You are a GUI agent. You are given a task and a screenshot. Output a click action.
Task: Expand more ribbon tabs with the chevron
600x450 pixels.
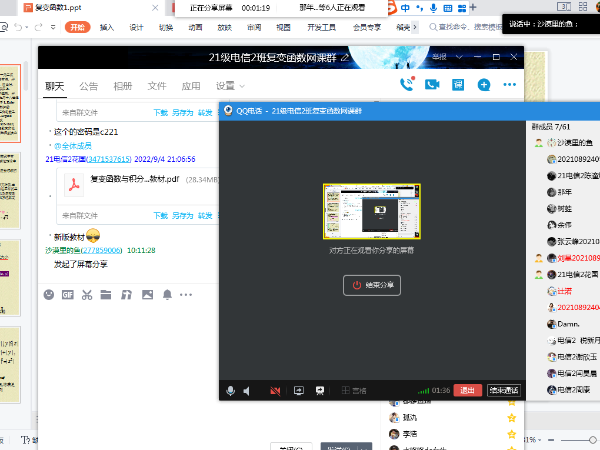(414, 27)
